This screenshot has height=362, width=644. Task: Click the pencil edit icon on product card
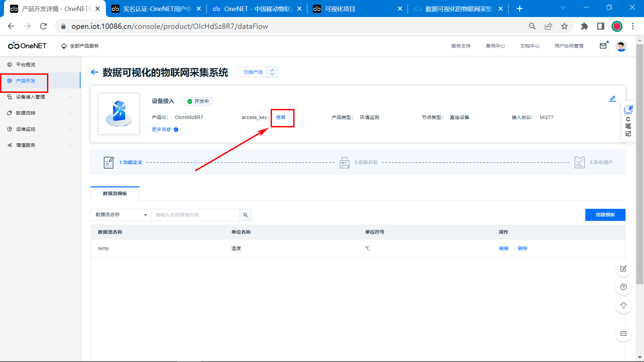point(612,99)
